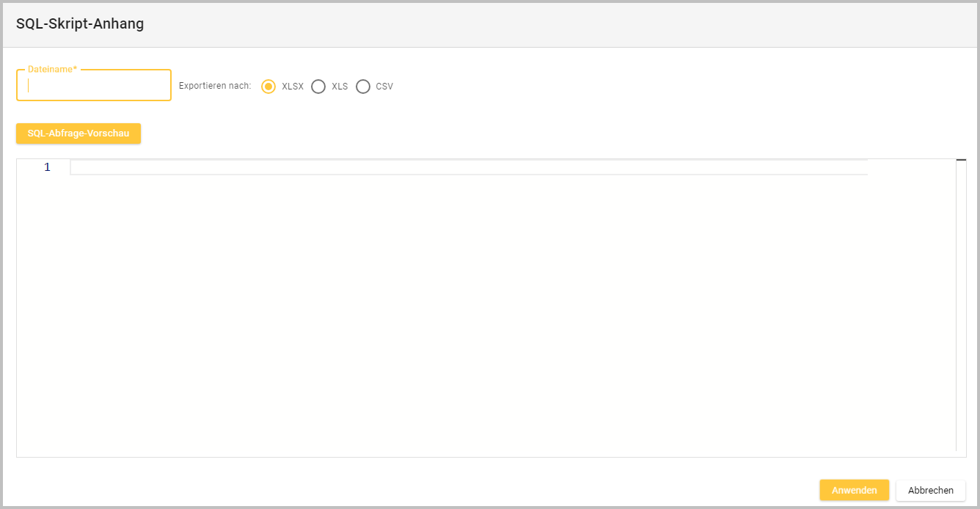The image size is (980, 509).
Task: Click the XLSX format label text
Action: point(293,87)
